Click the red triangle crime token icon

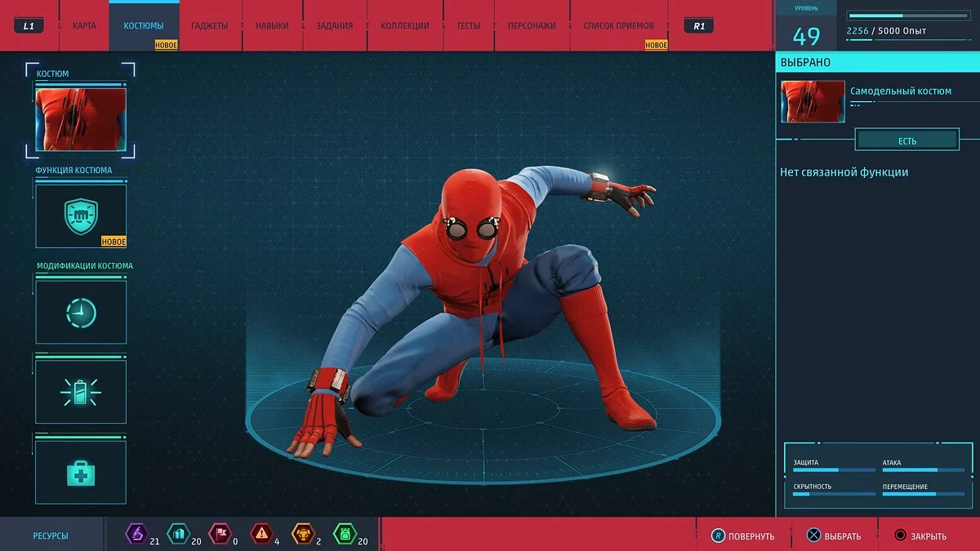(261, 535)
